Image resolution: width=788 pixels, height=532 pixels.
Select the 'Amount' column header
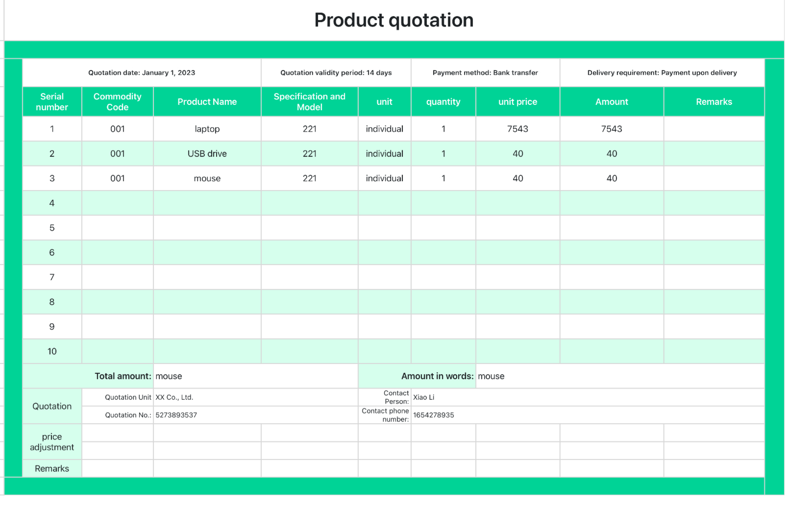[x=612, y=102]
